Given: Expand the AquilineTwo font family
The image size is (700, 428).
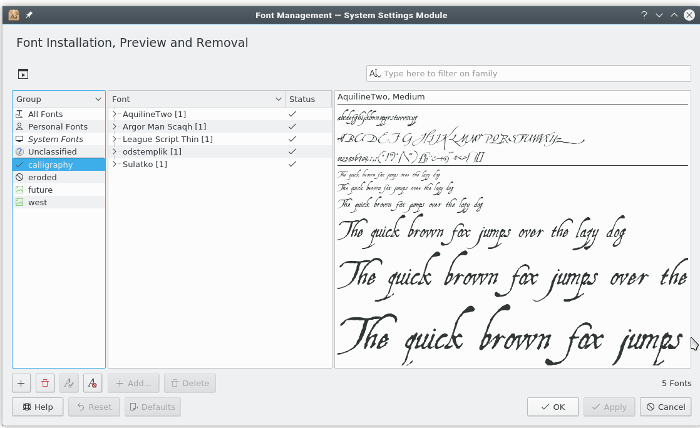Looking at the screenshot, I should tap(115, 114).
